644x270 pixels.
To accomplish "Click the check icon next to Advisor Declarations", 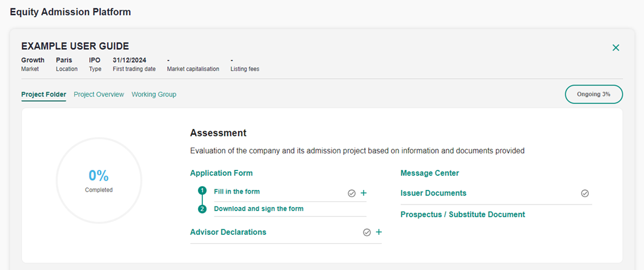I will [x=367, y=232].
